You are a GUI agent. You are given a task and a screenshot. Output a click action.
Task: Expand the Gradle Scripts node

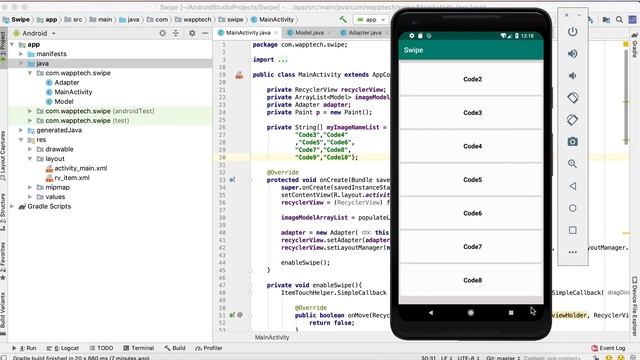(12, 207)
